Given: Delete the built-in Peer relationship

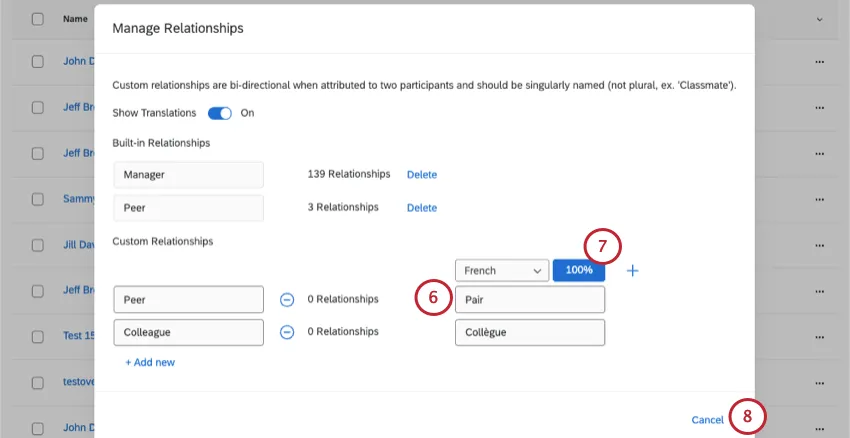Looking at the screenshot, I should tap(421, 207).
